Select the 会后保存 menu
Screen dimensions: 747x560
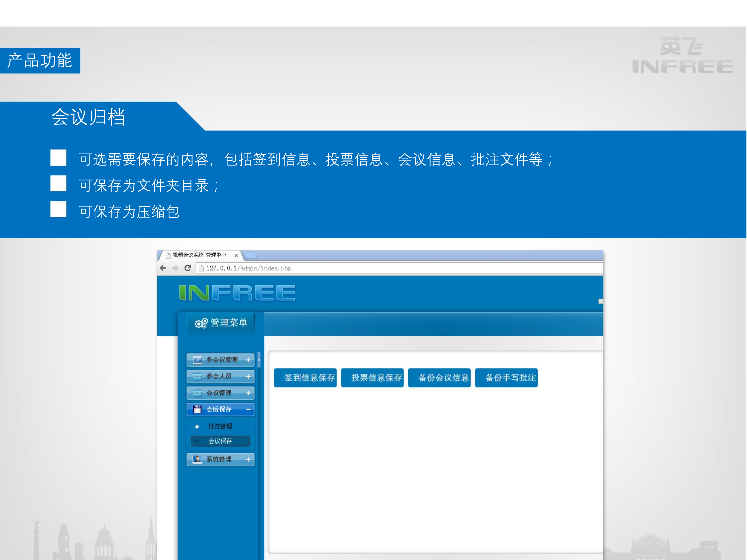click(221, 409)
